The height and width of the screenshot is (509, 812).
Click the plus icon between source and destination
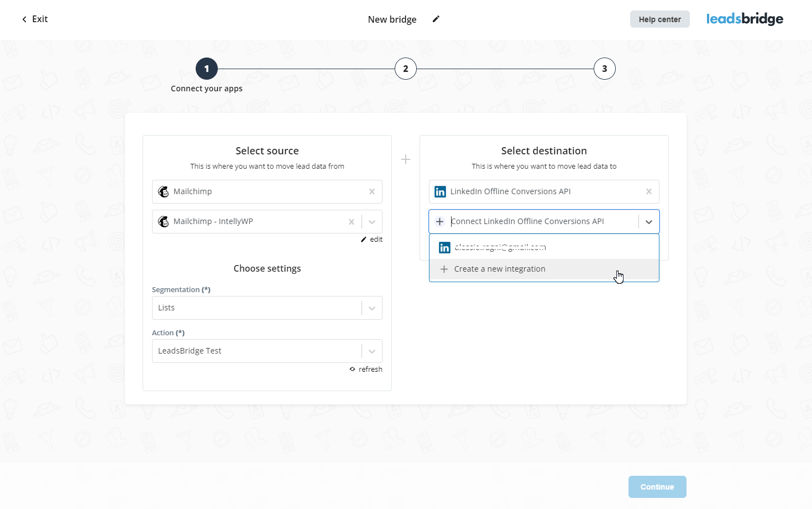406,159
